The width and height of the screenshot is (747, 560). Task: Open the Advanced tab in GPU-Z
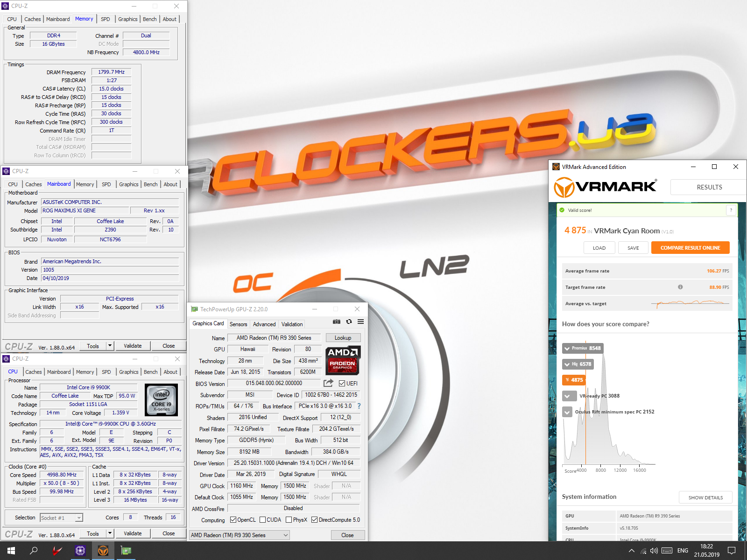coord(264,324)
